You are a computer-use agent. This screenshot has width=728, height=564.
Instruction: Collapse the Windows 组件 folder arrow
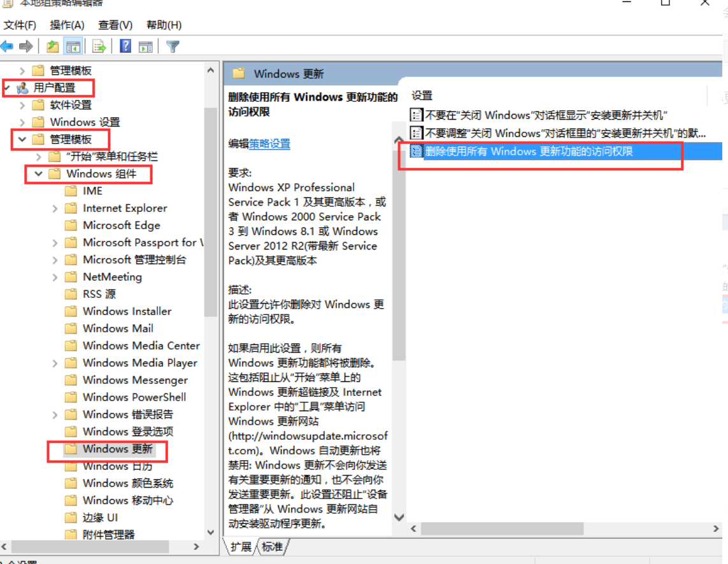click(x=39, y=174)
